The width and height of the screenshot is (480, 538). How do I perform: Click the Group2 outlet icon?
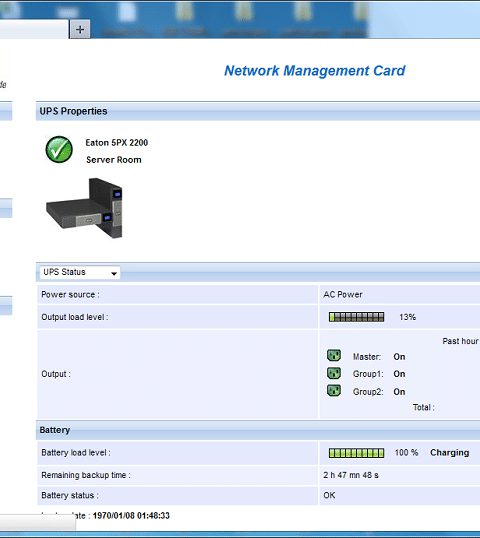pyautogui.click(x=334, y=390)
